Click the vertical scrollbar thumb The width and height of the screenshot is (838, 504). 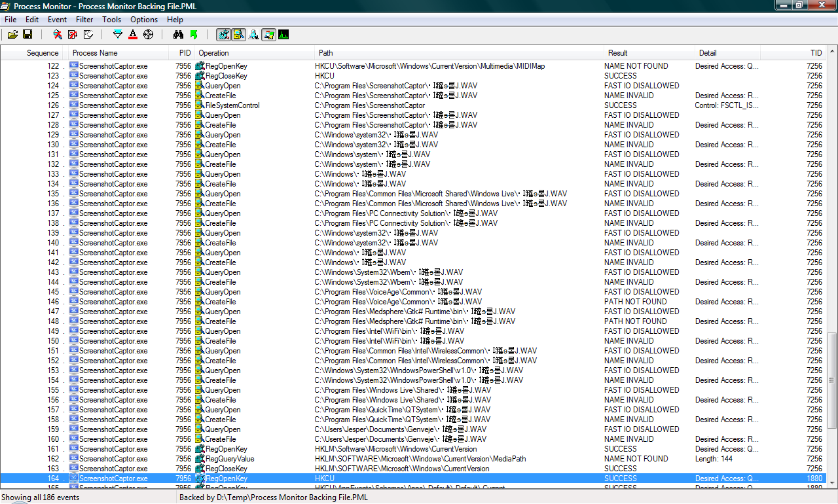point(832,382)
